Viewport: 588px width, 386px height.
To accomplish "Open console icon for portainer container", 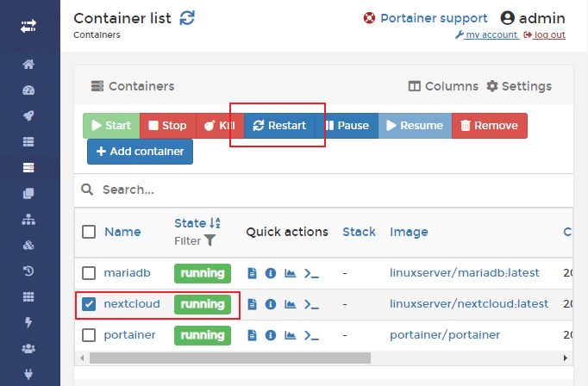I will 311,335.
